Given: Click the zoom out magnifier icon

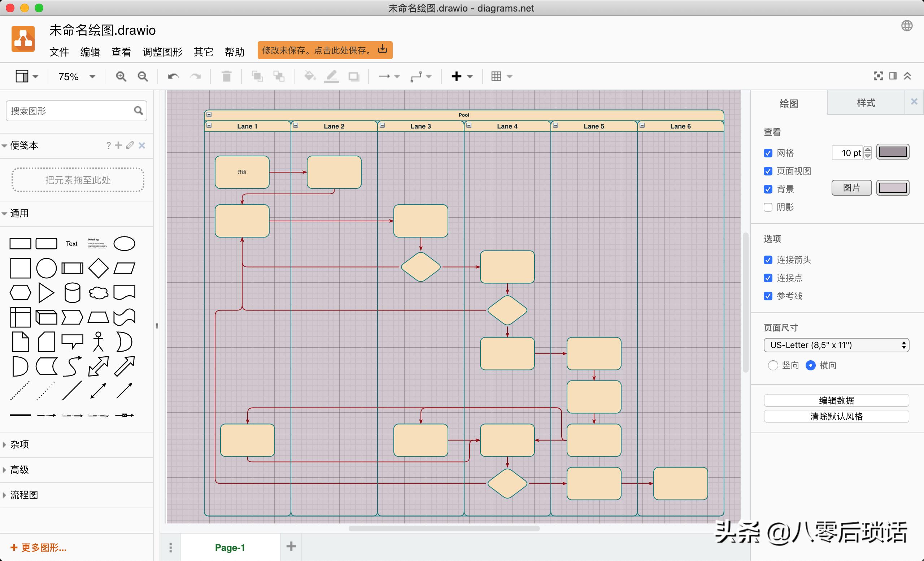Looking at the screenshot, I should pyautogui.click(x=143, y=77).
